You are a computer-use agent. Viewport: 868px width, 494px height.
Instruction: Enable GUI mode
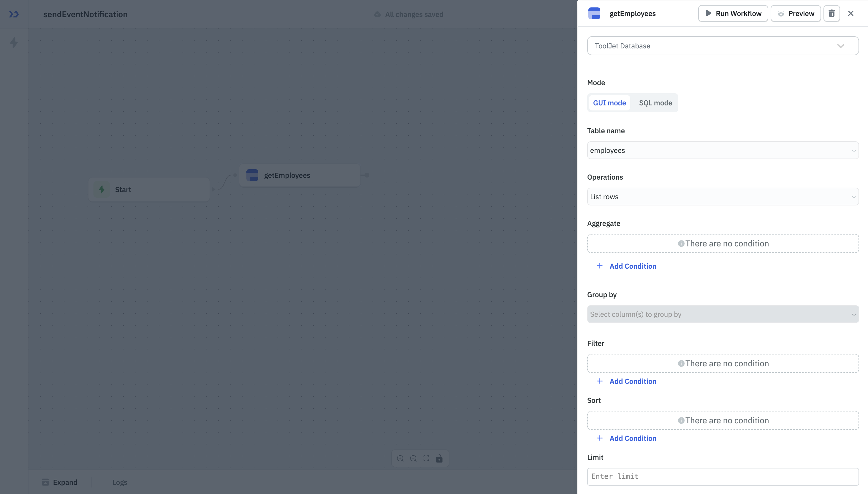click(x=609, y=102)
